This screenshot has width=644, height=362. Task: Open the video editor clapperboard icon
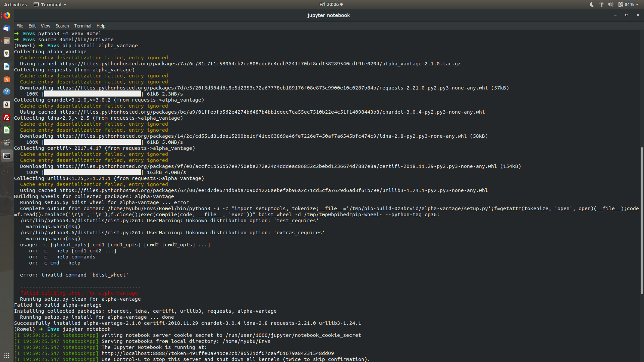point(6,142)
